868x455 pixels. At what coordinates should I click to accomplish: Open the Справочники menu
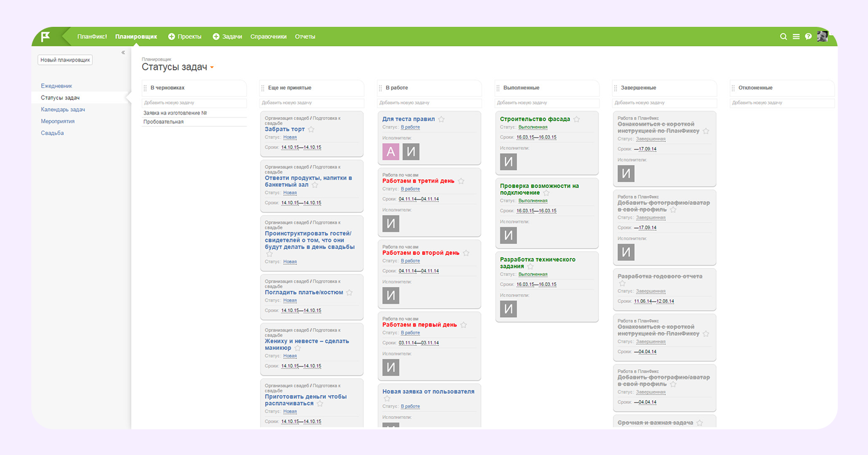point(268,37)
